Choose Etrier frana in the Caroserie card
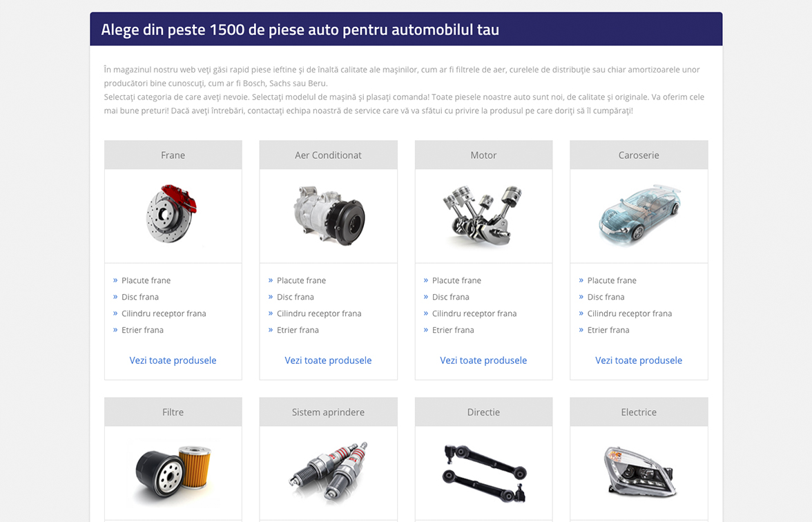The width and height of the screenshot is (812, 522). tap(608, 330)
